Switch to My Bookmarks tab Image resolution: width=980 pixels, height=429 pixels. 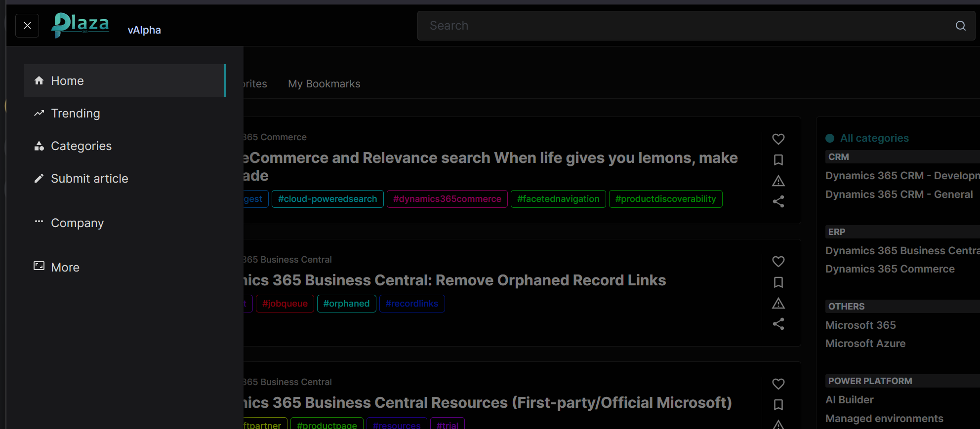click(x=324, y=84)
